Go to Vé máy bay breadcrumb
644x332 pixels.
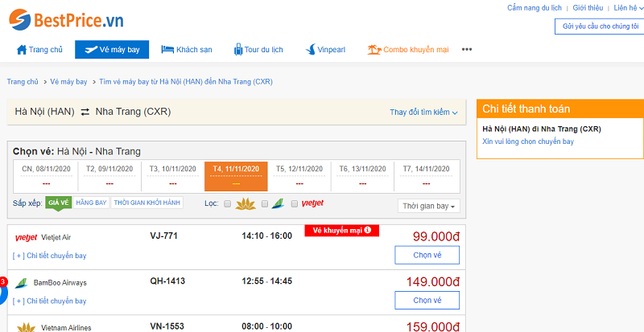pyautogui.click(x=68, y=82)
